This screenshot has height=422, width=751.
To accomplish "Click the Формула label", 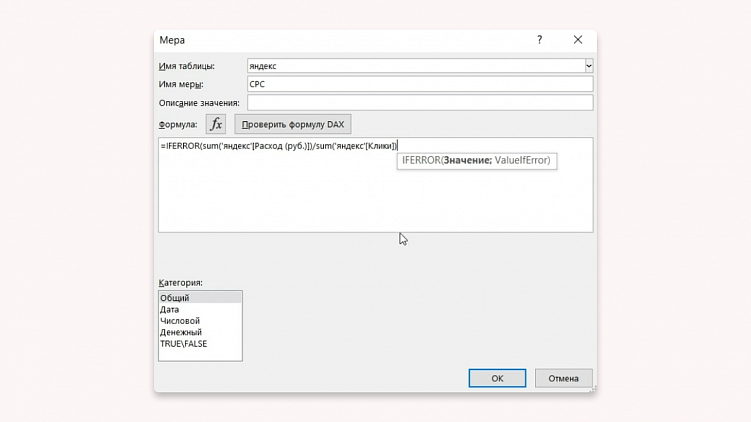I will tap(178, 125).
